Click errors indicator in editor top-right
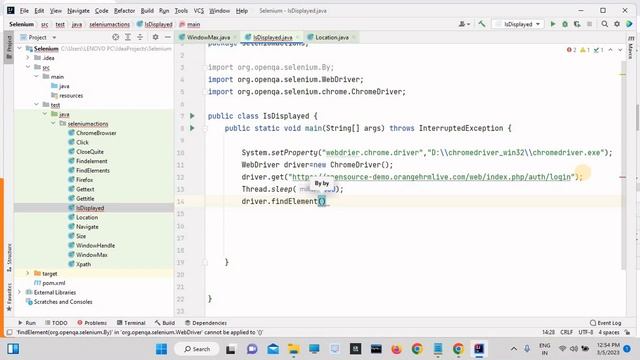This screenshot has width=640, height=360. [571, 50]
